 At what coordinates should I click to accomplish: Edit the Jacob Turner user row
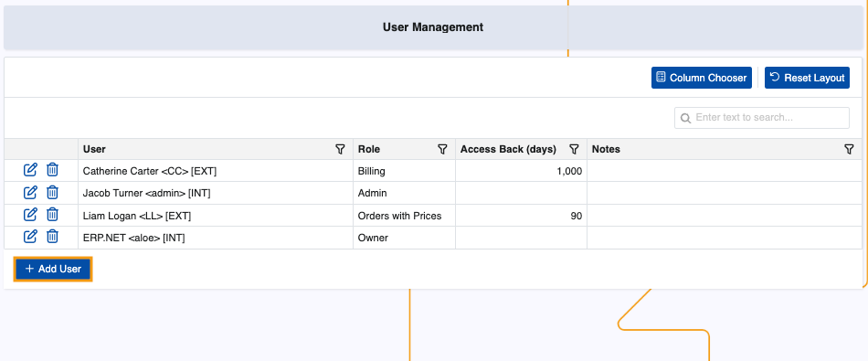[x=30, y=192]
